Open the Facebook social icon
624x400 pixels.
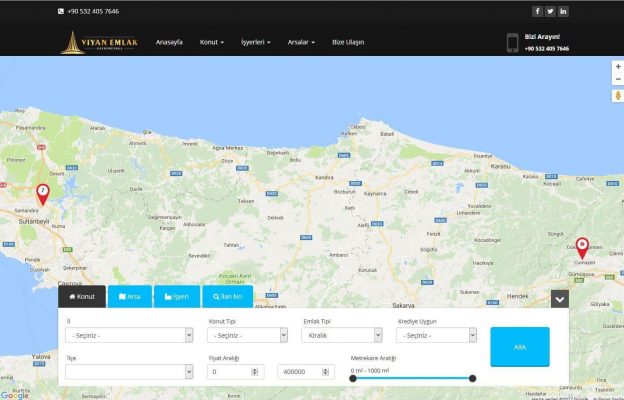[x=537, y=11]
